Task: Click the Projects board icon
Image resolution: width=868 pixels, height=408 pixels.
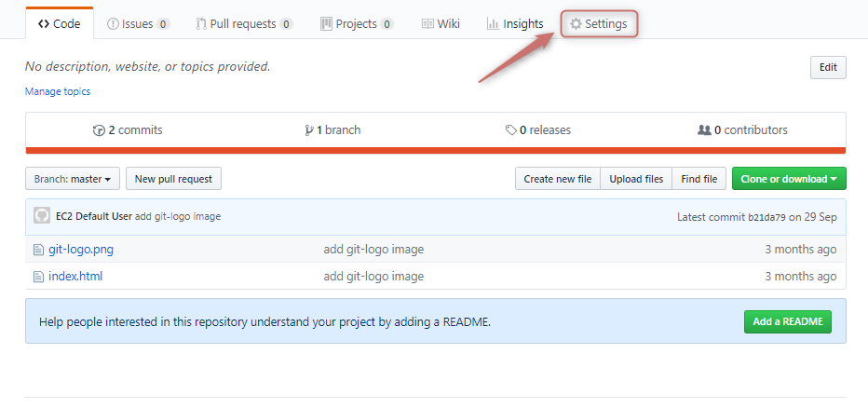Action: (x=326, y=24)
